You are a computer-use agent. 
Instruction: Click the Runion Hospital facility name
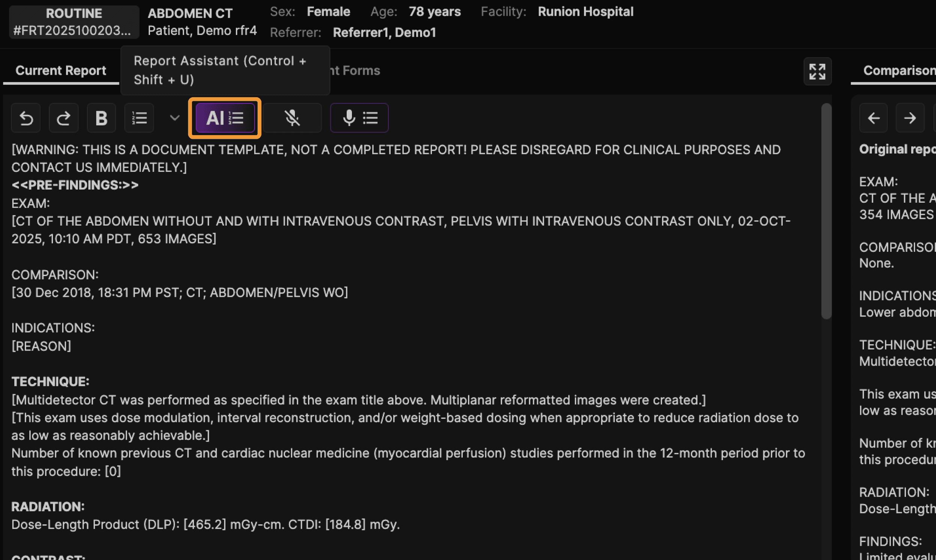pyautogui.click(x=585, y=12)
